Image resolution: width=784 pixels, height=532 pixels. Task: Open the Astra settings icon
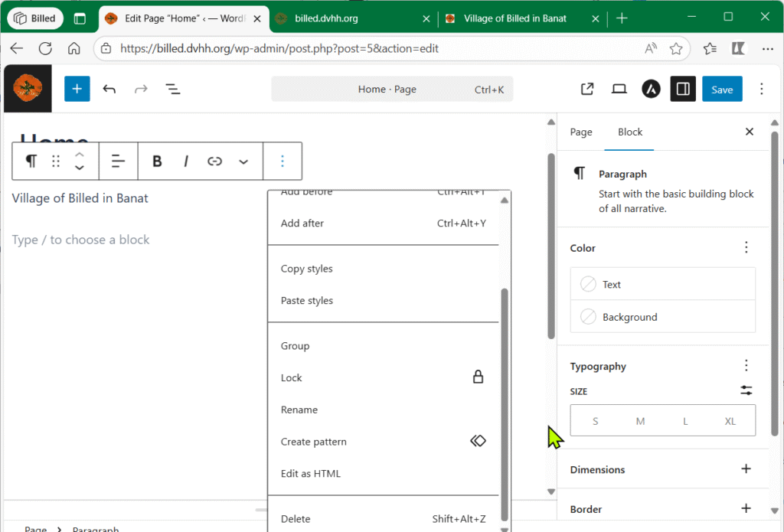pos(651,89)
